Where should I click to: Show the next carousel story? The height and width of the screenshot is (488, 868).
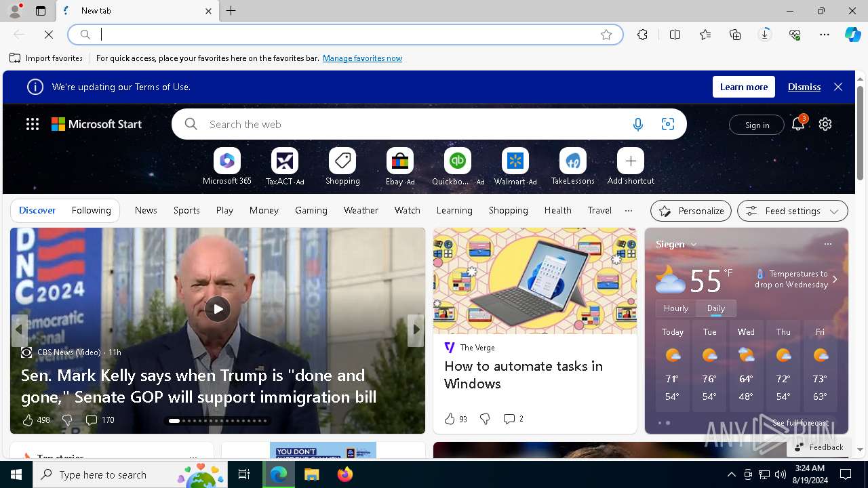(x=416, y=329)
